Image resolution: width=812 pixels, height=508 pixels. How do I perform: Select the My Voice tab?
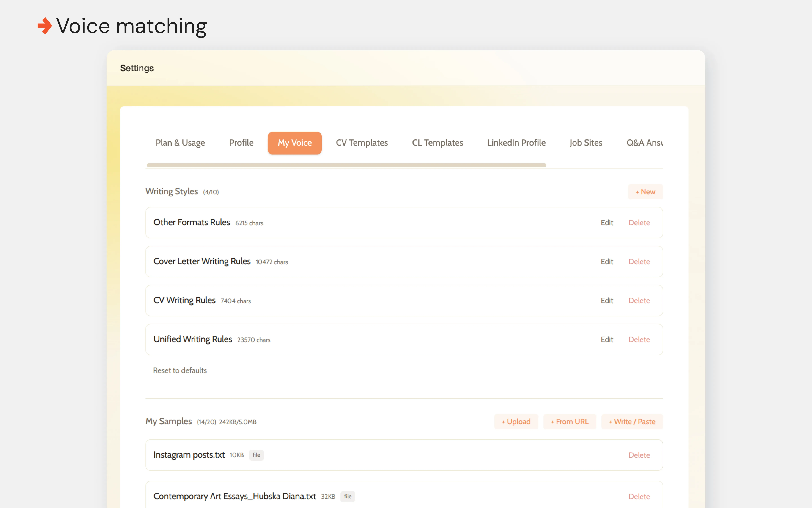coord(295,143)
